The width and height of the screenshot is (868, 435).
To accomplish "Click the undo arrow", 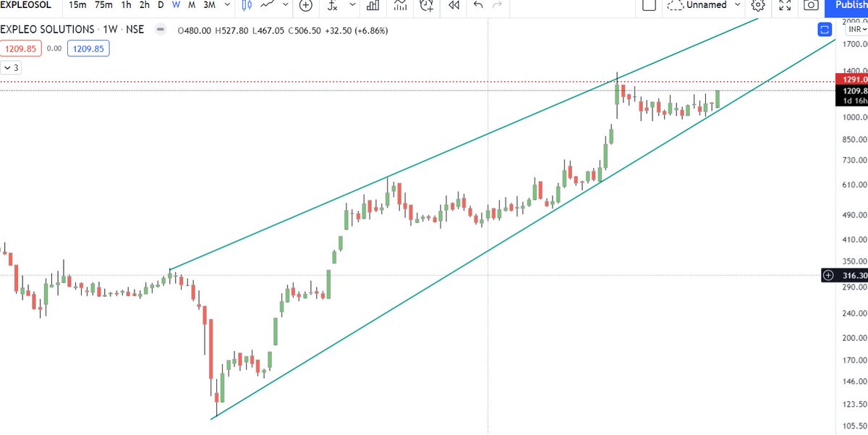I will (x=477, y=5).
